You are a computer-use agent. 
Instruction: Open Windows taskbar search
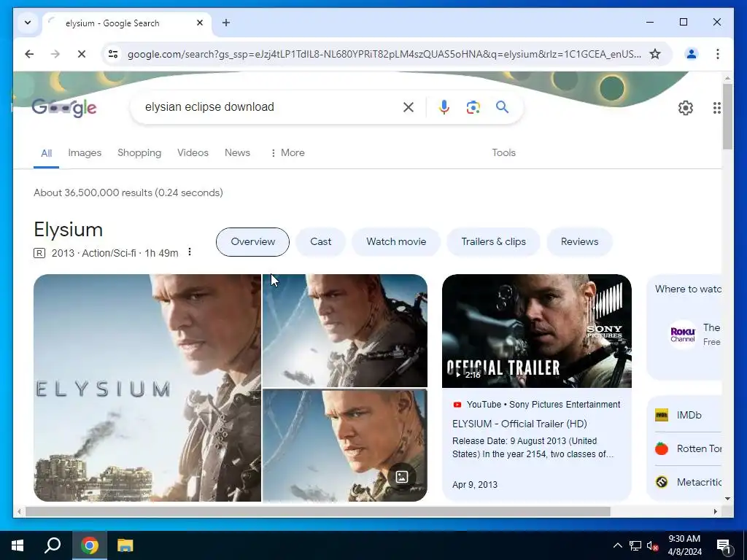(x=53, y=545)
